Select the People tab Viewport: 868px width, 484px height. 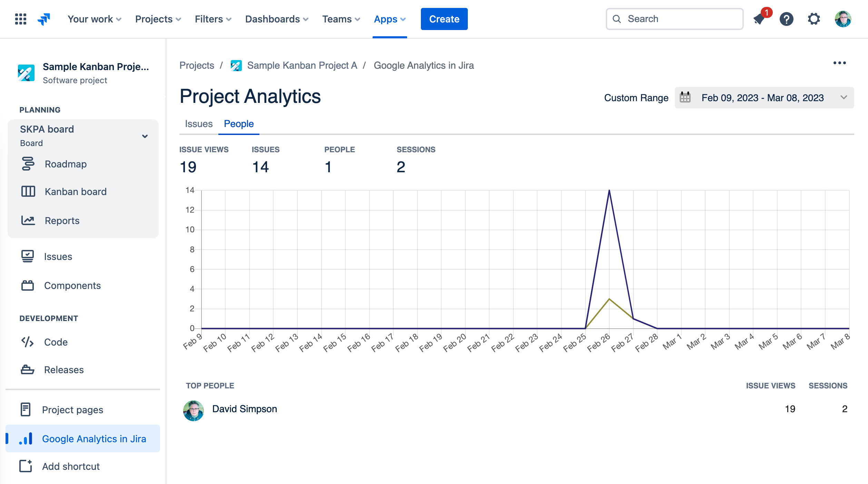pos(239,124)
